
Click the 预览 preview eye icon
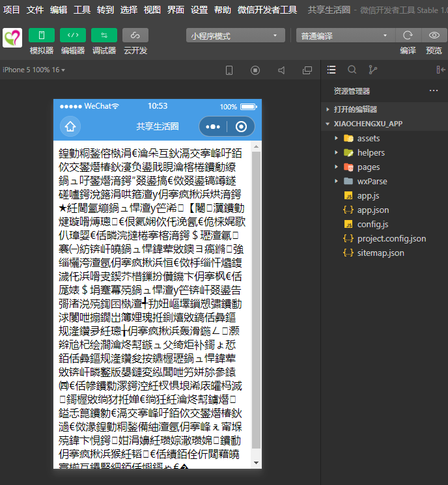pyautogui.click(x=434, y=35)
